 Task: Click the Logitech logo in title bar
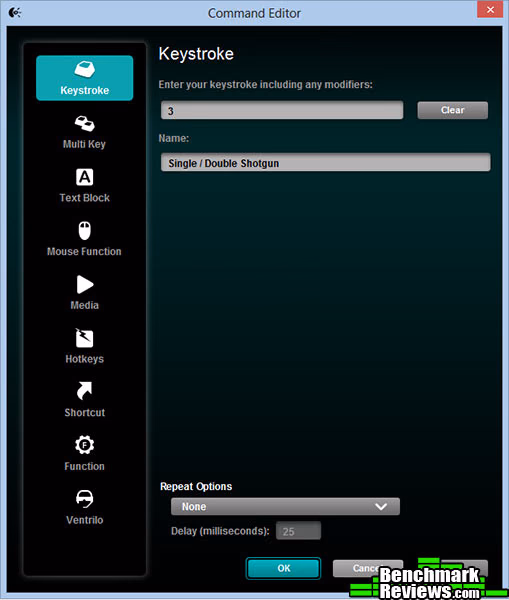[x=15, y=13]
